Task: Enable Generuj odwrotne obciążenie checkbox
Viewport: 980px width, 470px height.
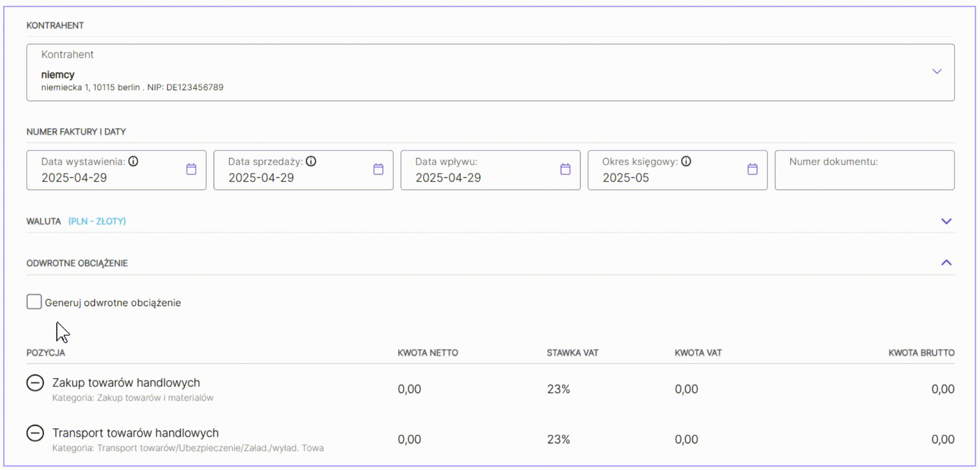Action: [34, 302]
